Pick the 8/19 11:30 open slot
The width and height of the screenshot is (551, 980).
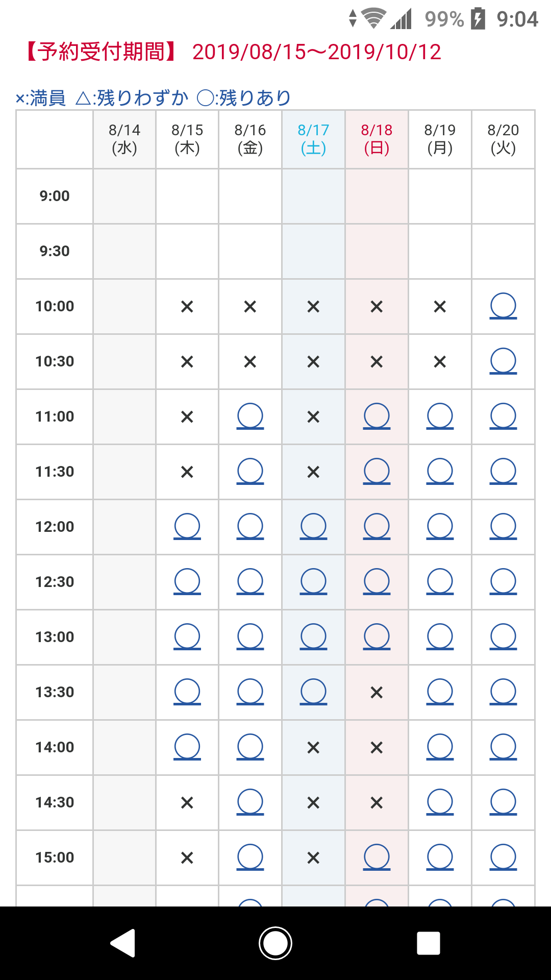[x=440, y=472]
